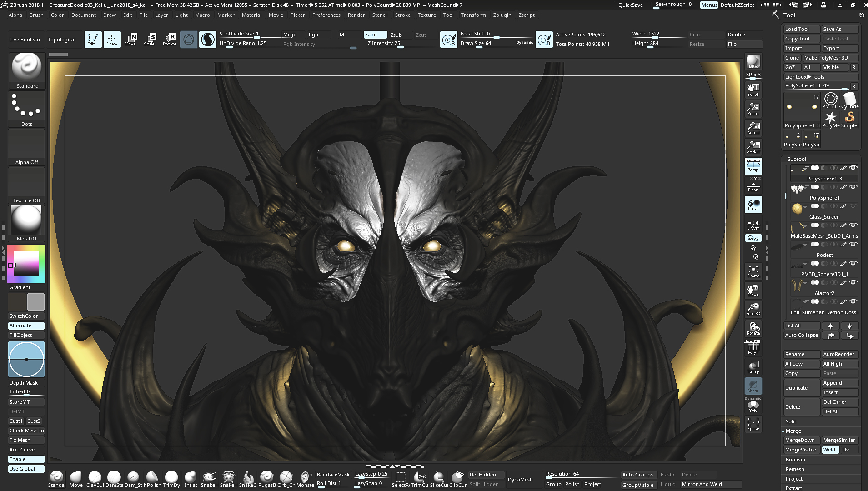Click the MergeDown button
The height and width of the screenshot is (491, 868).
pos(802,440)
